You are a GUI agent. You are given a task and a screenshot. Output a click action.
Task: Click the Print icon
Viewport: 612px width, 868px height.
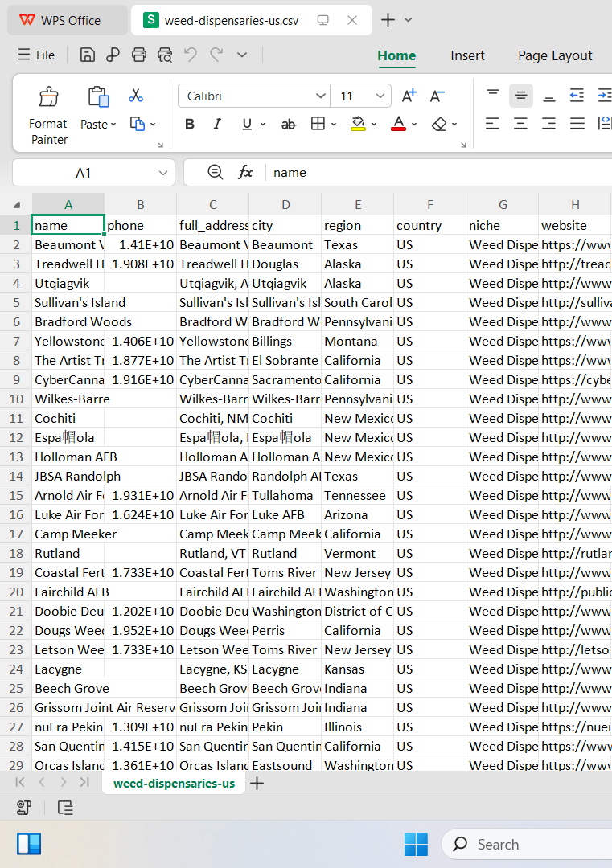[x=139, y=55]
